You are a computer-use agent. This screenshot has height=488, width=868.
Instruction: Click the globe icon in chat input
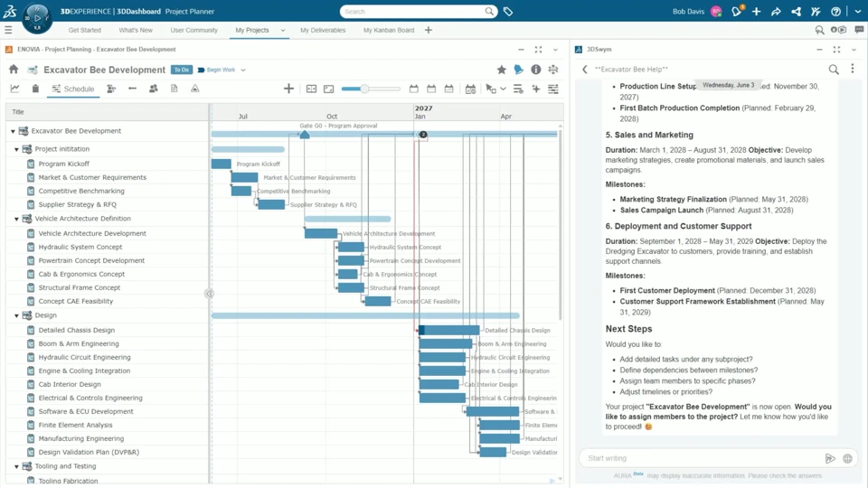[847, 458]
